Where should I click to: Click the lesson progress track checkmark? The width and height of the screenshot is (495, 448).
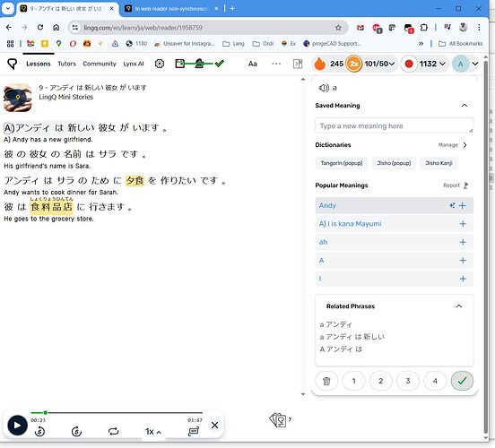click(x=220, y=64)
